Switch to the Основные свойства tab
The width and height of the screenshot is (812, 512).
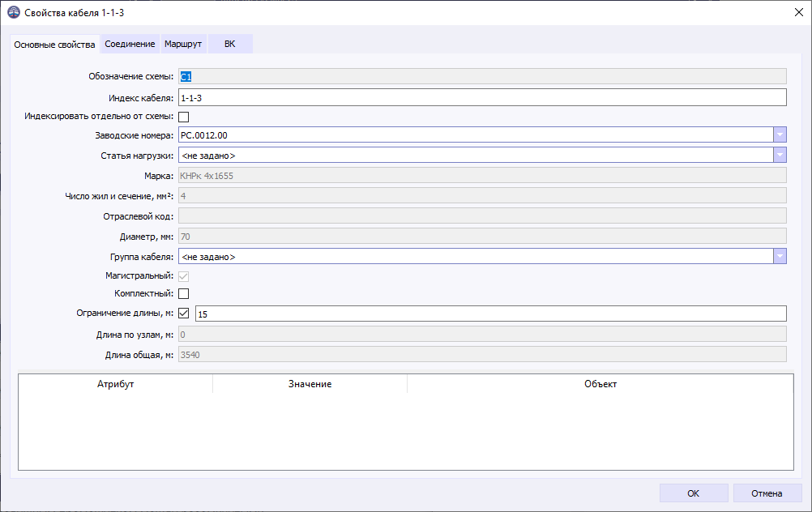point(54,45)
